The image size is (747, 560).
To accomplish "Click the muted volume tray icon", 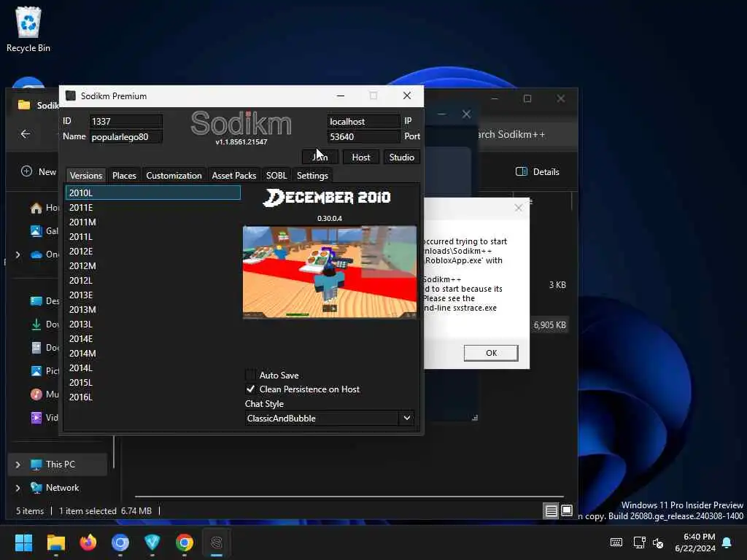I will click(658, 542).
